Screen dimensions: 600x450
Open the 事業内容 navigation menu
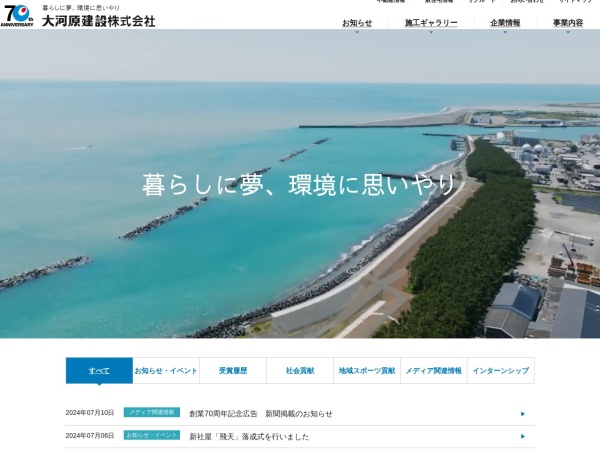tap(568, 23)
